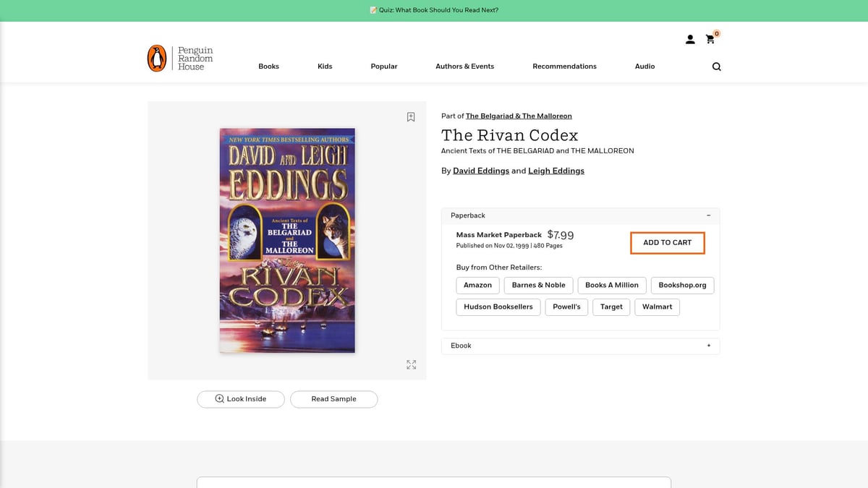Click the search magnifier icon
The height and width of the screenshot is (488, 868).
[716, 67]
